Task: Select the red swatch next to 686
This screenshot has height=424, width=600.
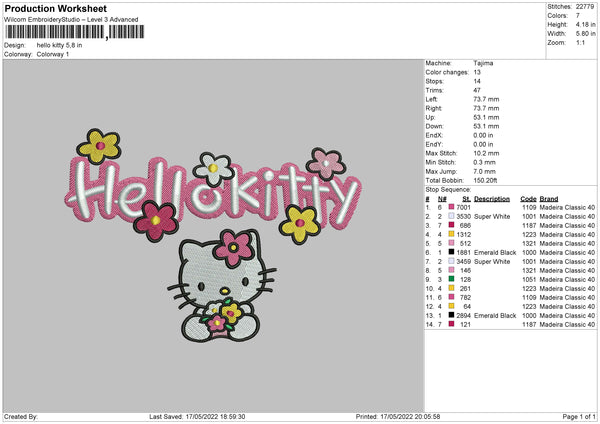Action: click(x=451, y=225)
